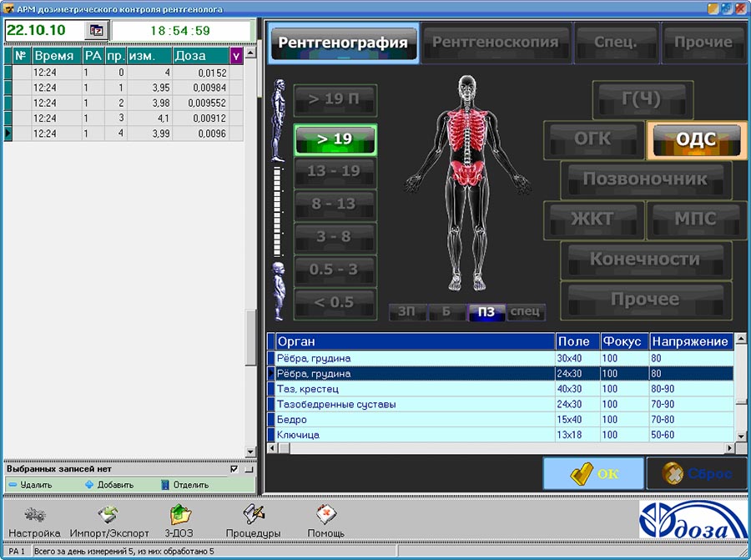Click the Добавить plus icon
Image resolution: width=751 pixels, height=560 pixels.
coord(89,485)
